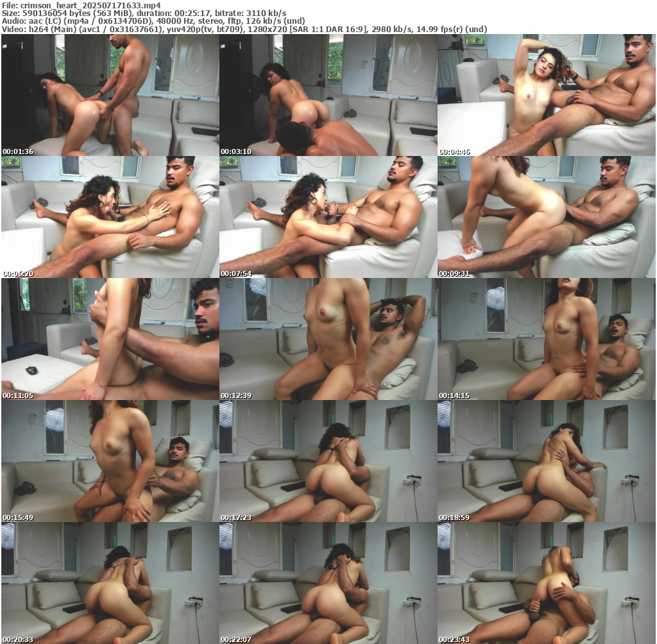The image size is (657, 644).
Task: Open the frame timestamped 00:06:20
Action: [x=110, y=217]
